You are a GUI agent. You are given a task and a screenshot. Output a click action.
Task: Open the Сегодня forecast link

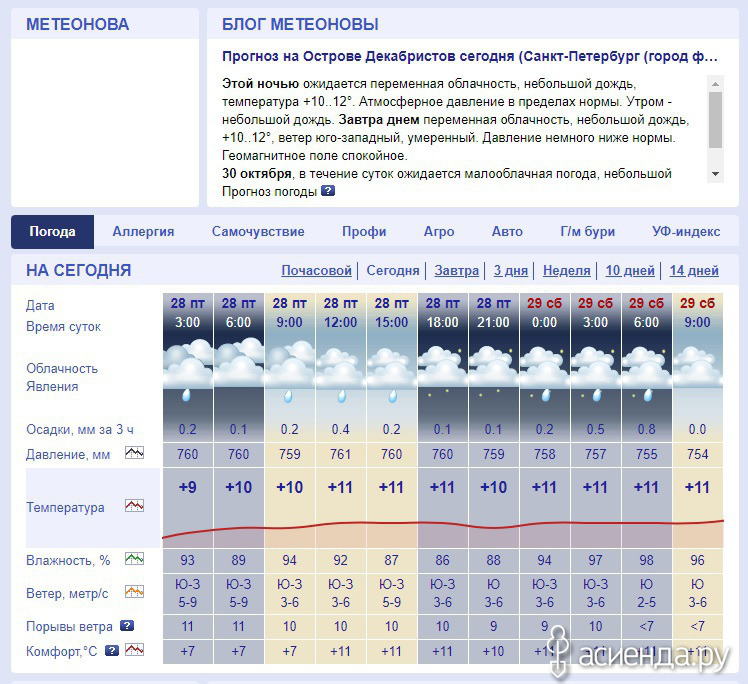click(393, 270)
